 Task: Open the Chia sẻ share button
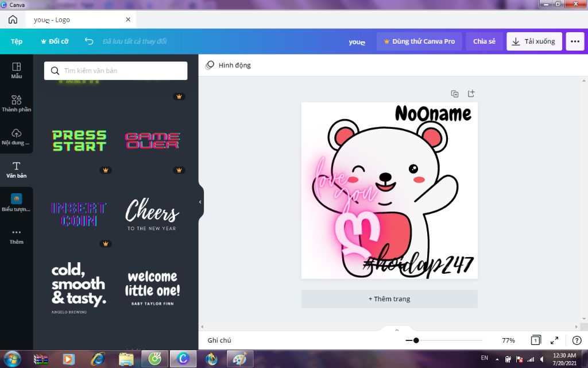(x=484, y=41)
